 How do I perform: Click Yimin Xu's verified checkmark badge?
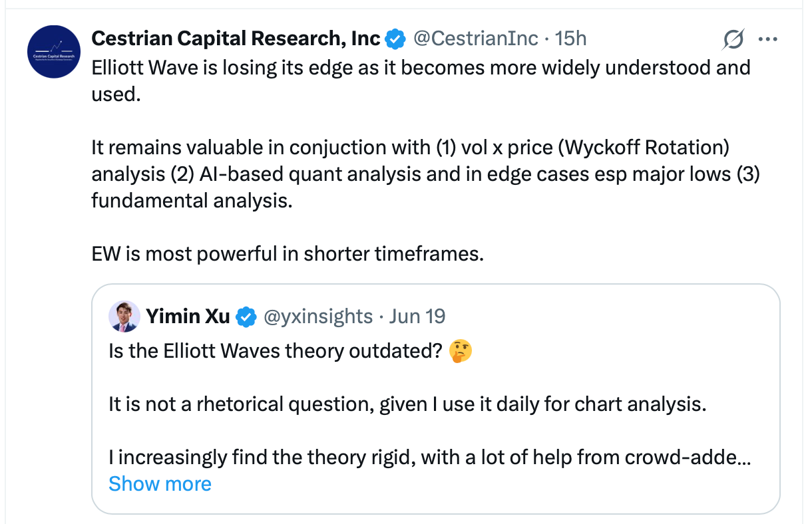246,317
